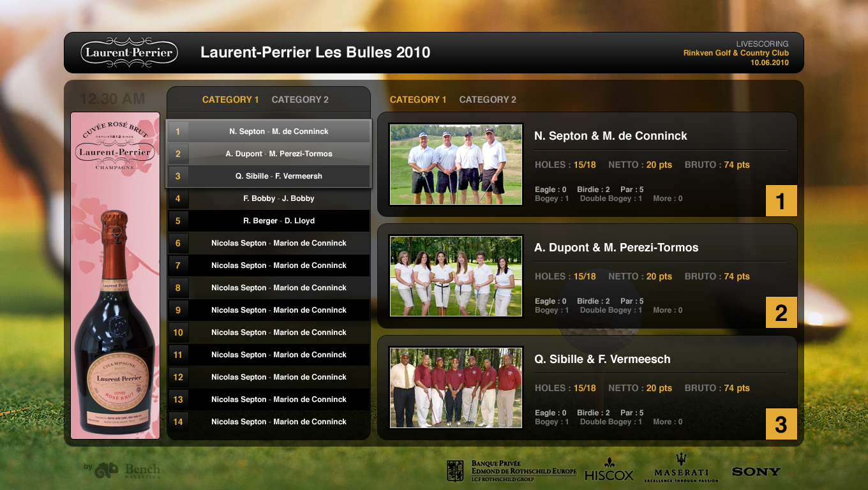Select ranking row number 14

coord(269,422)
